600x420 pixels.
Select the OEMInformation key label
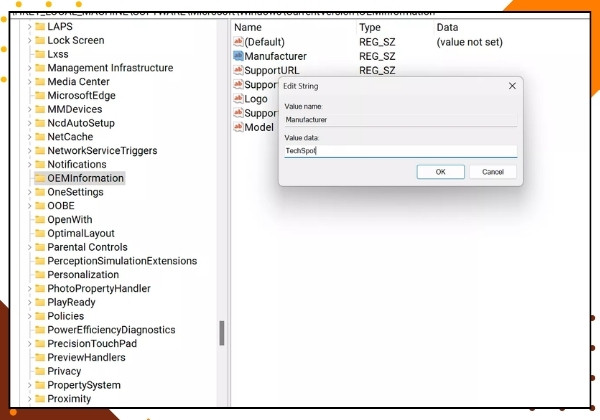click(x=85, y=178)
